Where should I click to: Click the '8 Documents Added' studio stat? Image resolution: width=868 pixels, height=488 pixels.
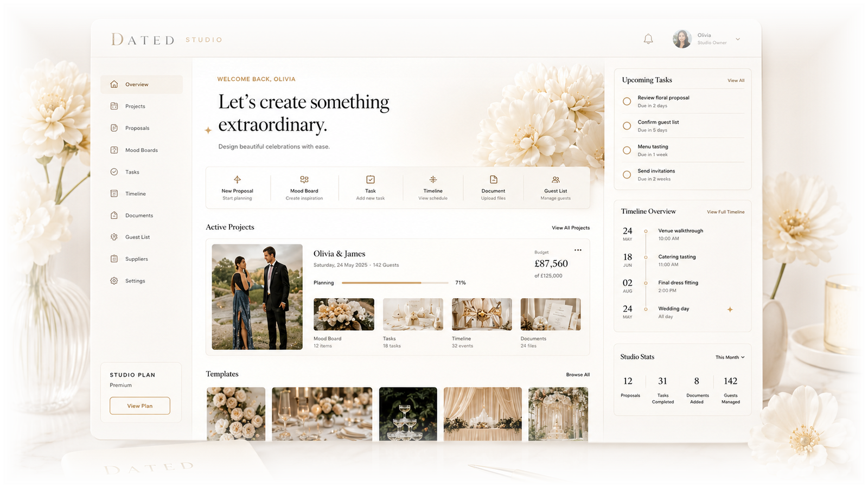coord(697,390)
